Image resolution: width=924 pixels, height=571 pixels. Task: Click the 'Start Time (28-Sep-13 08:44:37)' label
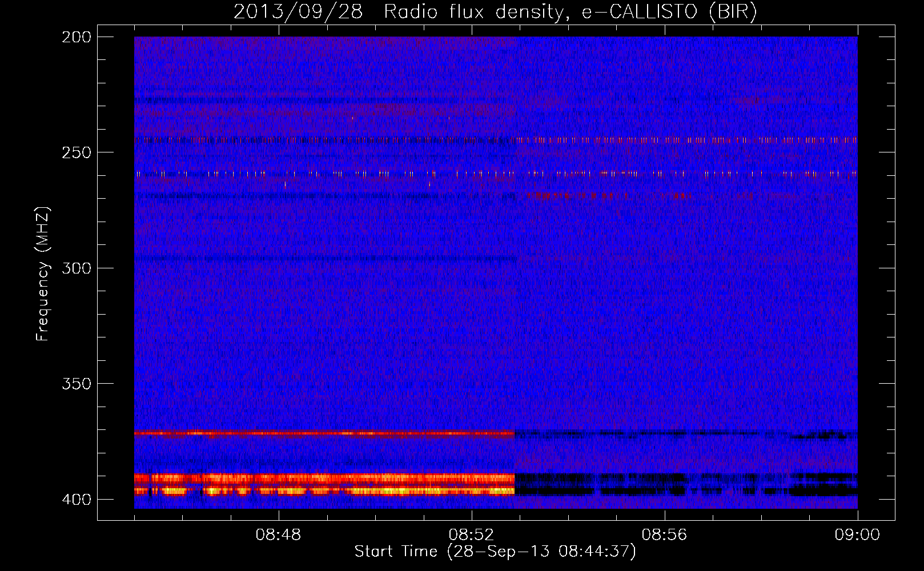tap(495, 552)
